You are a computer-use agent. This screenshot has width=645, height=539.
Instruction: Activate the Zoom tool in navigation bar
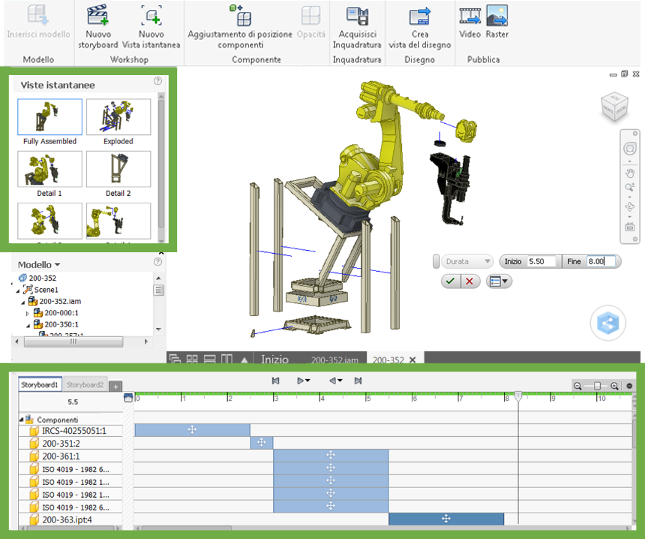point(630,188)
